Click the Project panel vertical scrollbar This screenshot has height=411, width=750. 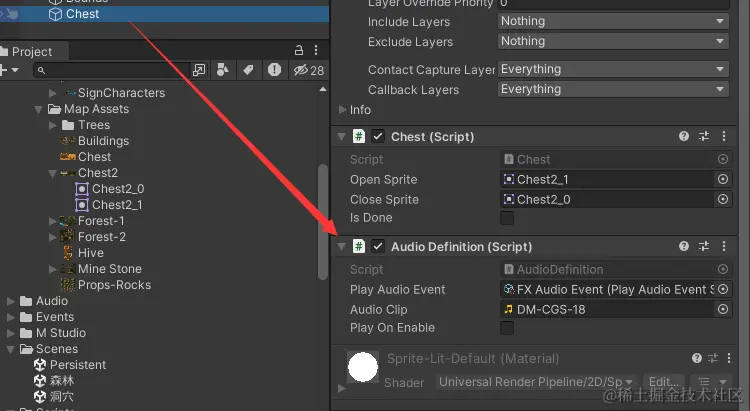pyautogui.click(x=323, y=222)
